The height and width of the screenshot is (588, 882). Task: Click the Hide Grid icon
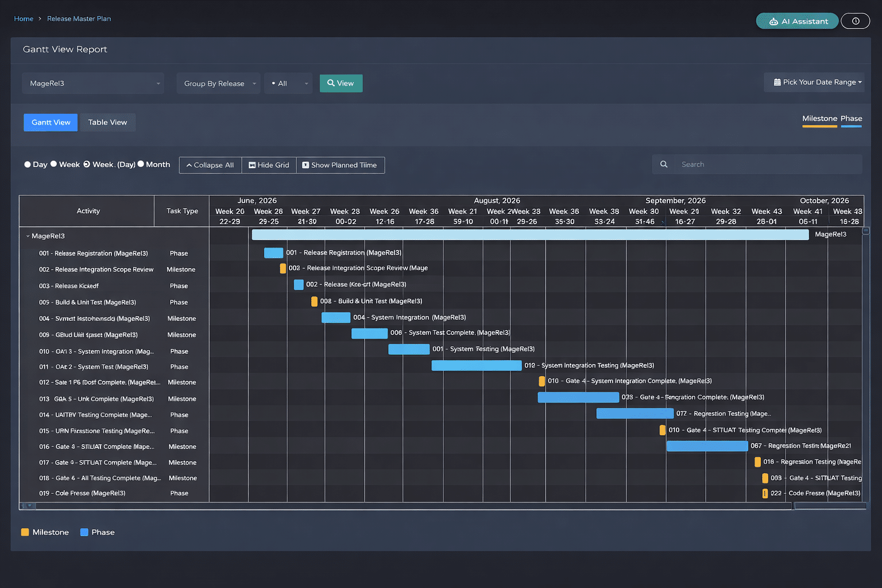click(x=252, y=165)
